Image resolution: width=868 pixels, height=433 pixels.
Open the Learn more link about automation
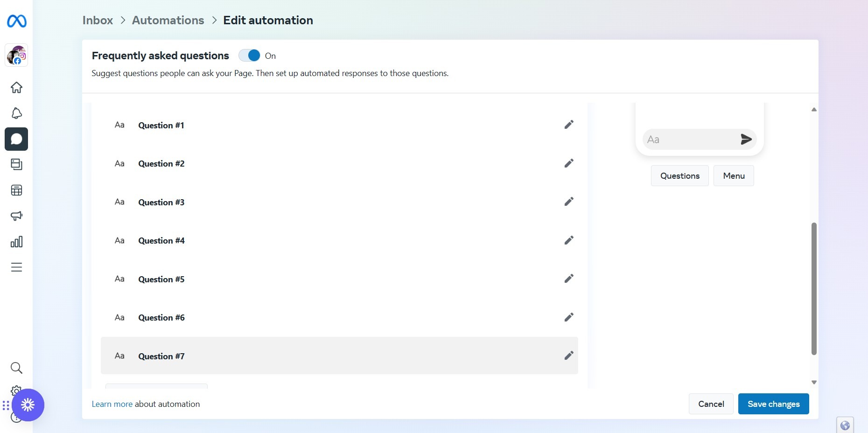click(112, 404)
